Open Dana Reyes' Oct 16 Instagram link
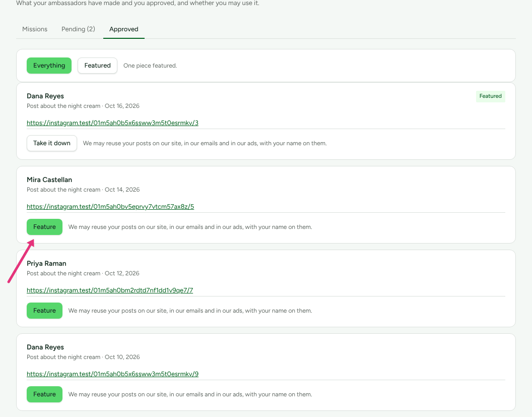 coord(113,123)
